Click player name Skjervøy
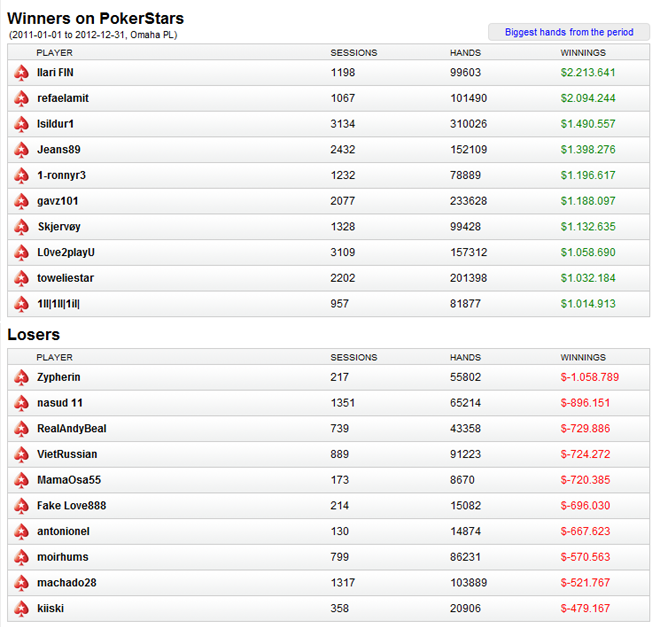This screenshot has width=660, height=627. pyautogui.click(x=59, y=227)
